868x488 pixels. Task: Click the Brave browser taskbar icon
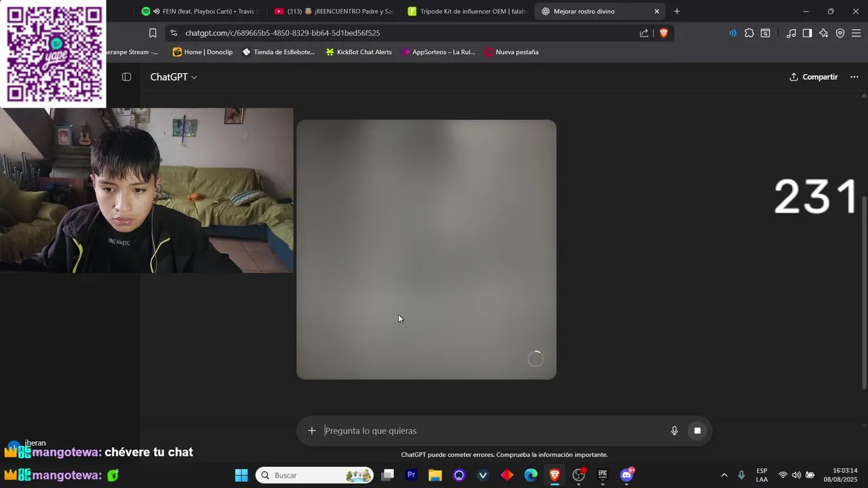(554, 475)
